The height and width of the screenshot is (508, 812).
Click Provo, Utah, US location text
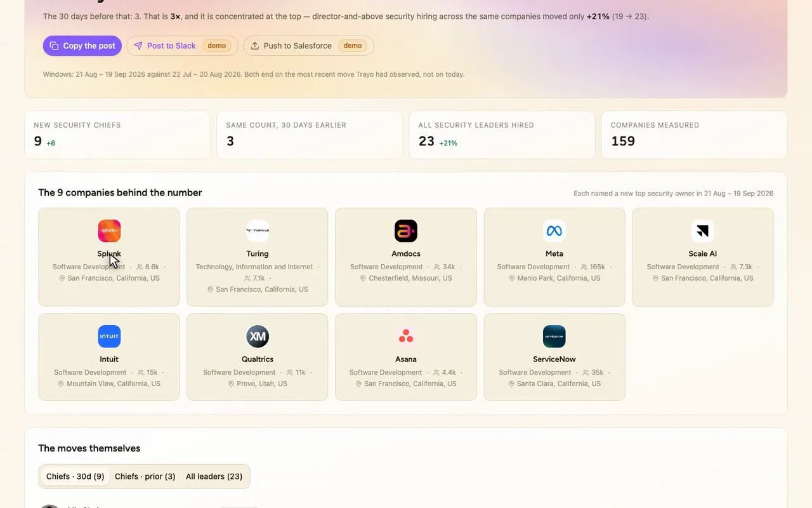(262, 384)
